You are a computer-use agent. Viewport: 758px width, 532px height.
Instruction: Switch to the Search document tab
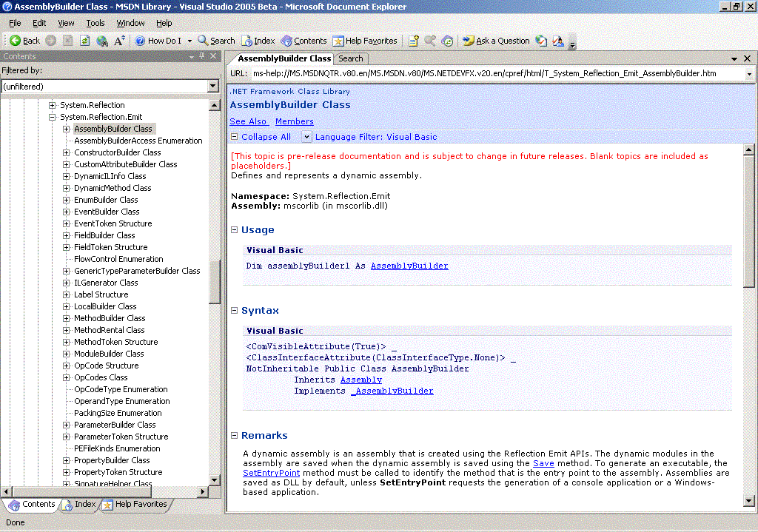point(350,58)
